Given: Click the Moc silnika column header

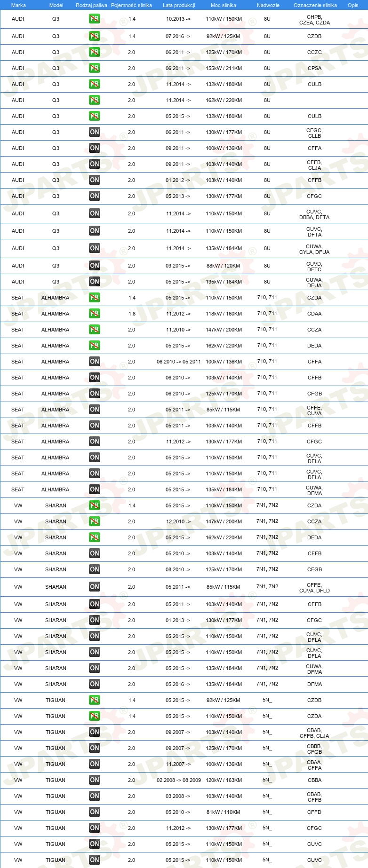Looking at the screenshot, I should (x=224, y=5).
